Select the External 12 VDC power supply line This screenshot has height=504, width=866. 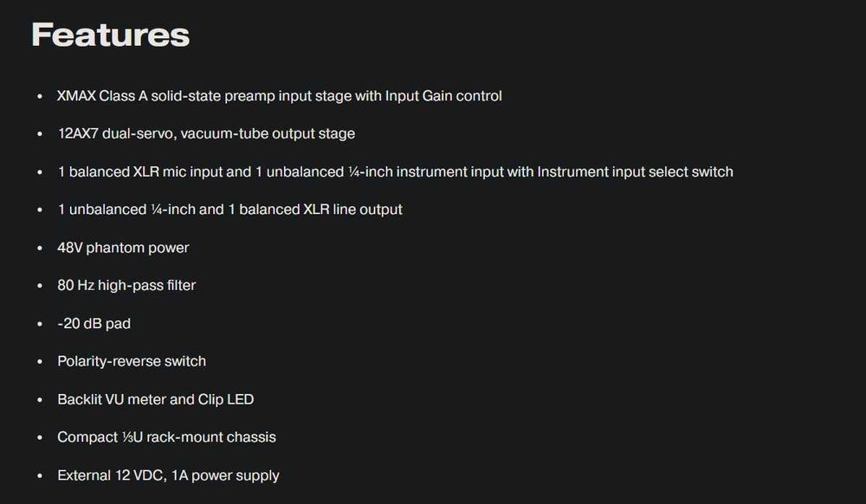point(168,475)
